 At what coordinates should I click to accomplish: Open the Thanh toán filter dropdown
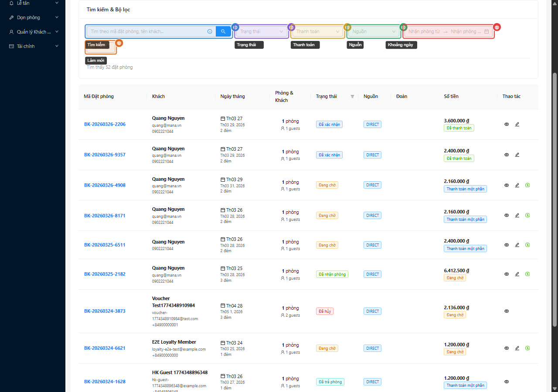(x=318, y=31)
